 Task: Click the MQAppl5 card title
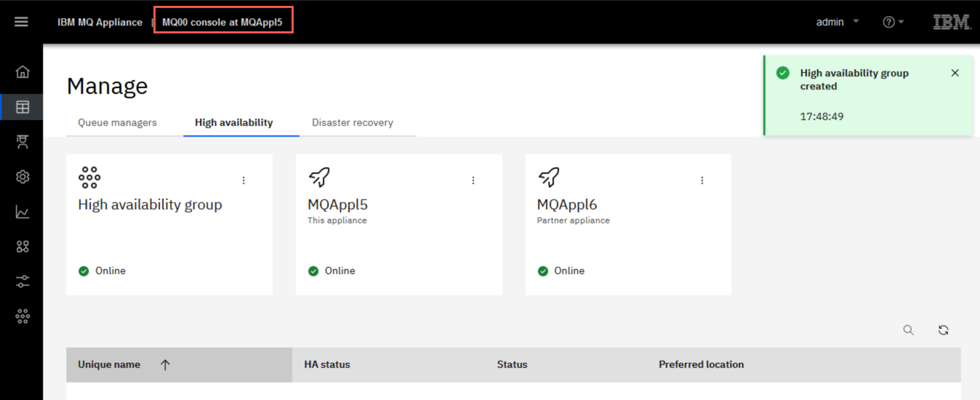[x=338, y=205]
